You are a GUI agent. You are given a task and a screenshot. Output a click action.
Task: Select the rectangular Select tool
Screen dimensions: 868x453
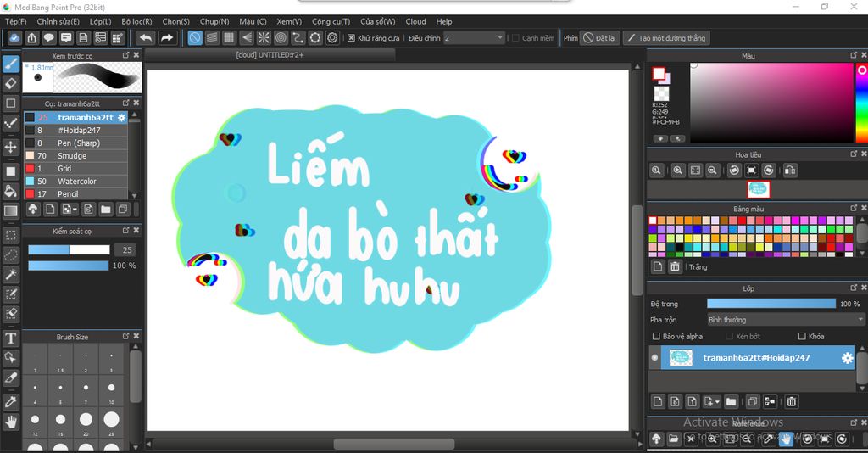(x=10, y=235)
